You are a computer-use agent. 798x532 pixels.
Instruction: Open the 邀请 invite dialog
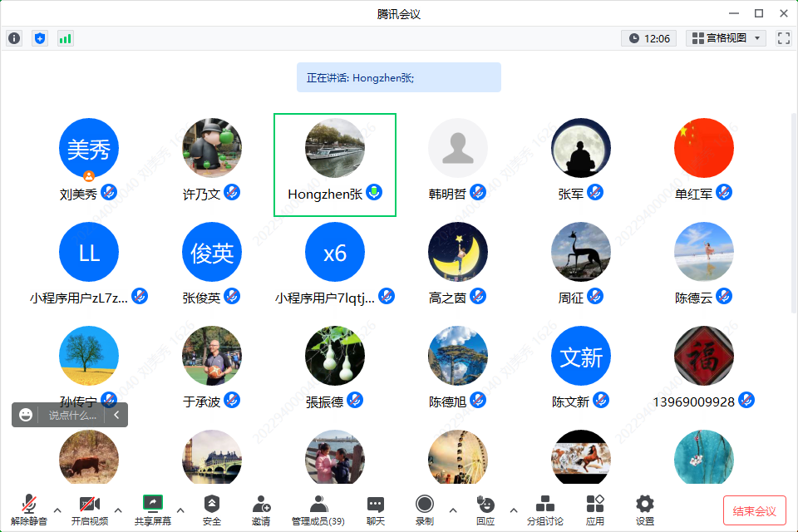point(261,510)
